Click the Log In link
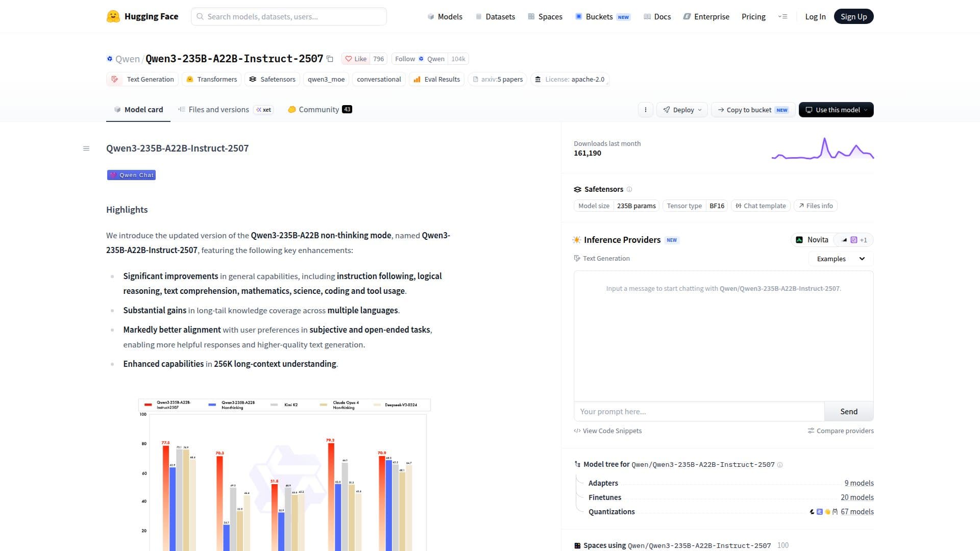Screen dimensions: 980x551 point(815,16)
